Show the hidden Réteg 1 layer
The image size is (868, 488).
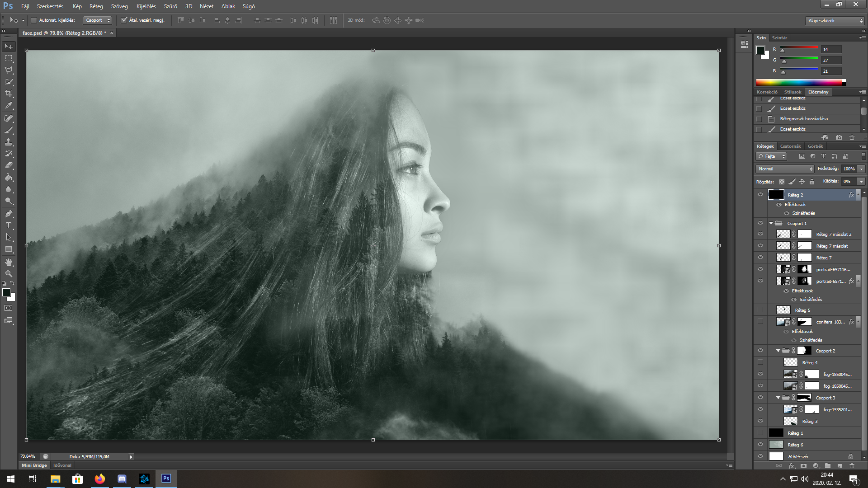760,433
